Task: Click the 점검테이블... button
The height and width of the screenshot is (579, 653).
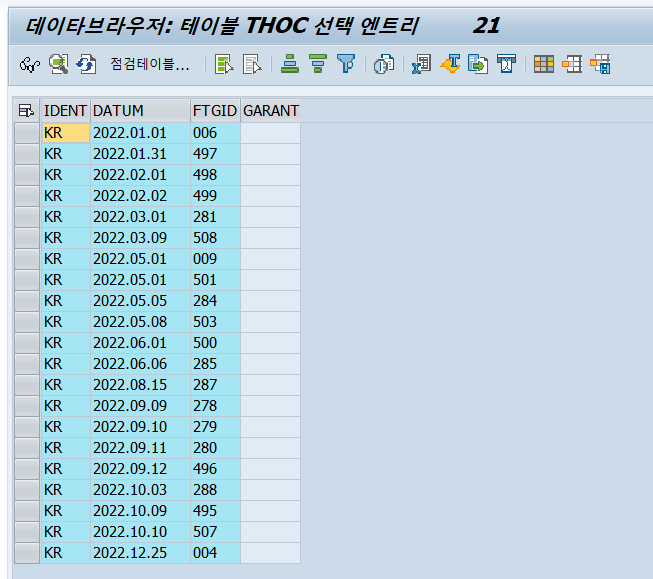Action: coord(150,64)
